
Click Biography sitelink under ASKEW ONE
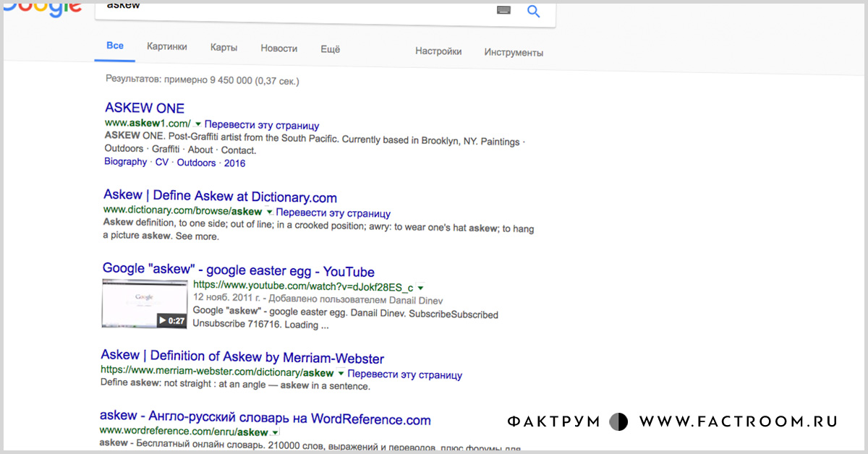(125, 162)
